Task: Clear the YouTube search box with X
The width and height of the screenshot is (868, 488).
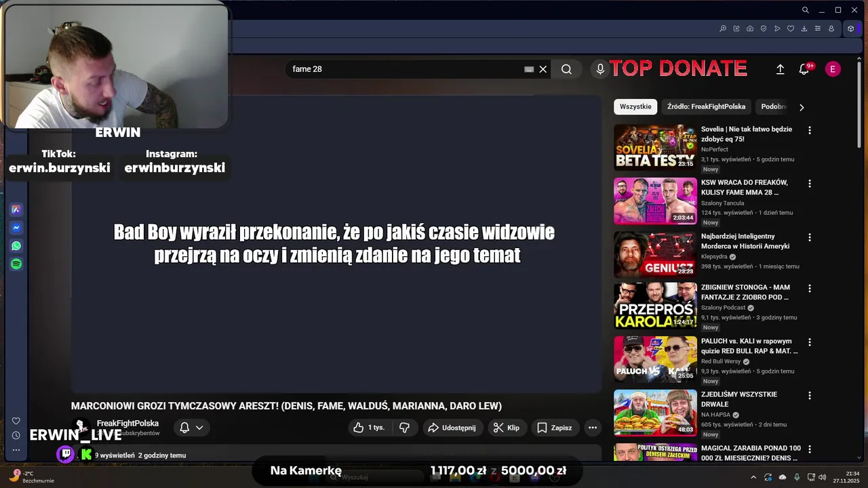Action: pos(543,69)
